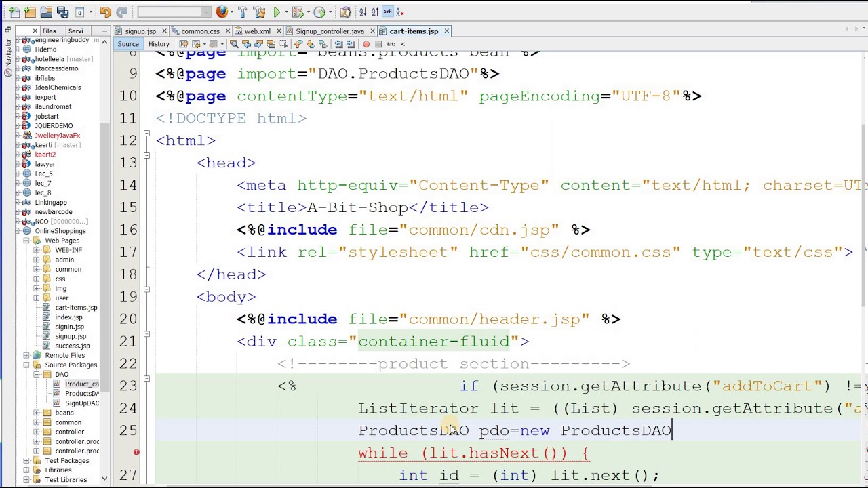Switch to the common.css tab
Viewport: 868px width, 488px height.
[x=199, y=31]
